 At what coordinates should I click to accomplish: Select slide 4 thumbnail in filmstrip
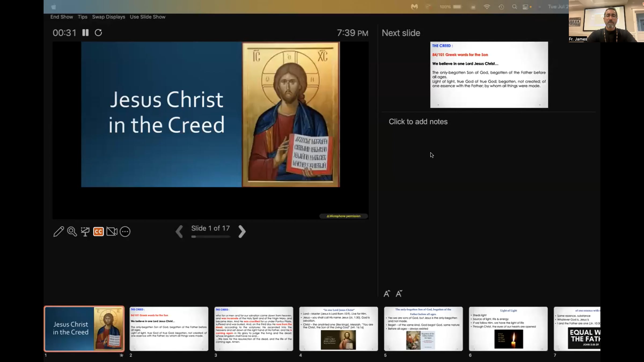tap(338, 329)
